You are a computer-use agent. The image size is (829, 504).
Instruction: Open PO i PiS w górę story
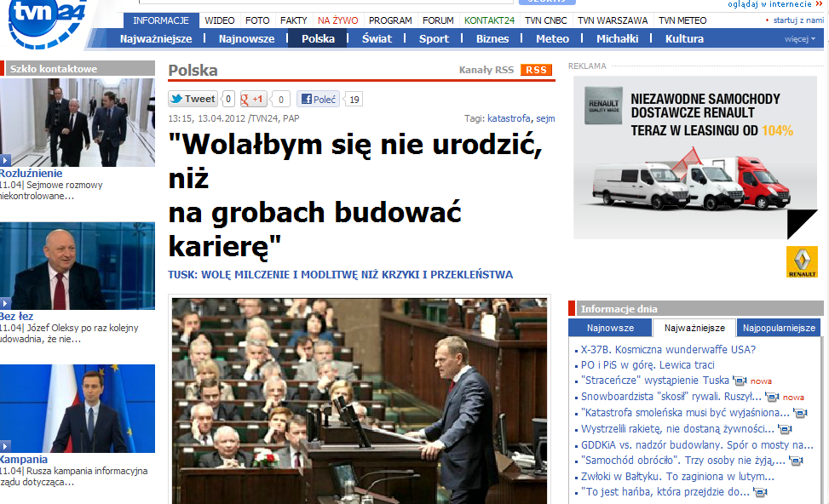648,364
